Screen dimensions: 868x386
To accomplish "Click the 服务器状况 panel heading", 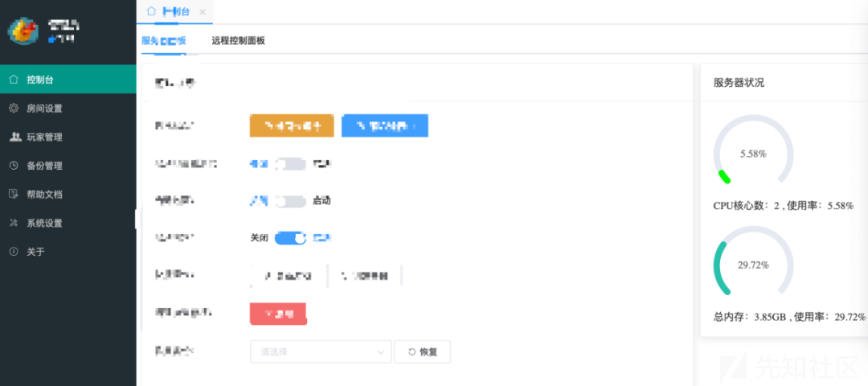I will [x=739, y=83].
